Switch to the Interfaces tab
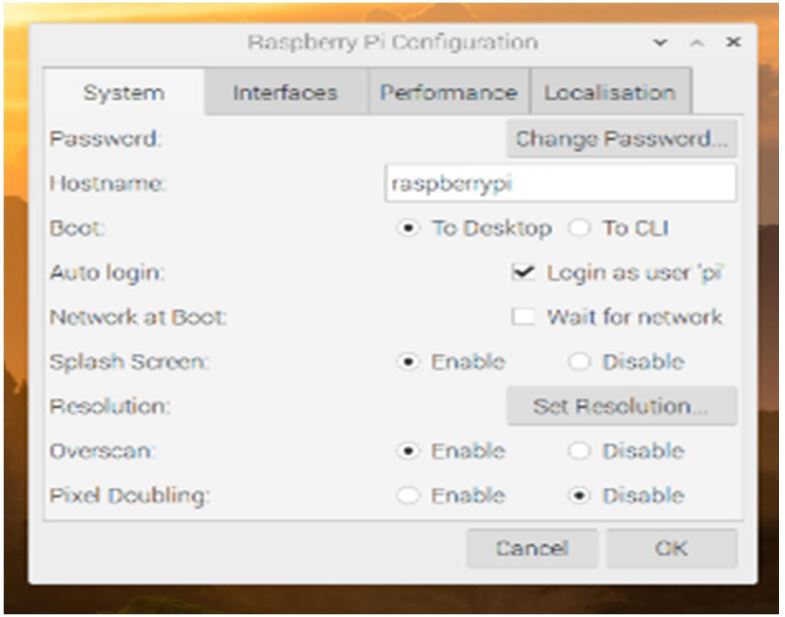 285,93
